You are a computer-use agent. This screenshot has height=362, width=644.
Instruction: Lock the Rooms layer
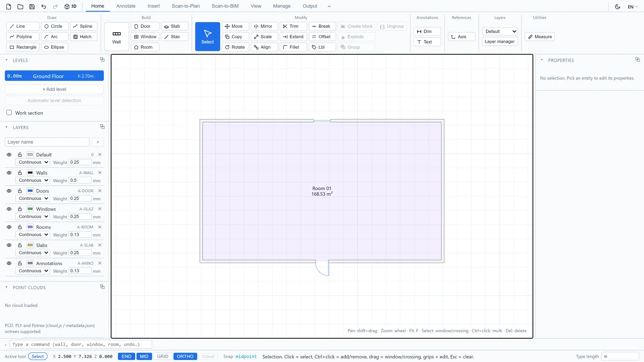point(20,227)
